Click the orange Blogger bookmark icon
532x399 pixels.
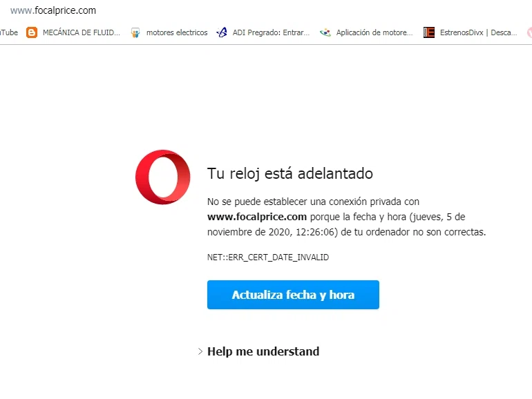tap(32, 32)
